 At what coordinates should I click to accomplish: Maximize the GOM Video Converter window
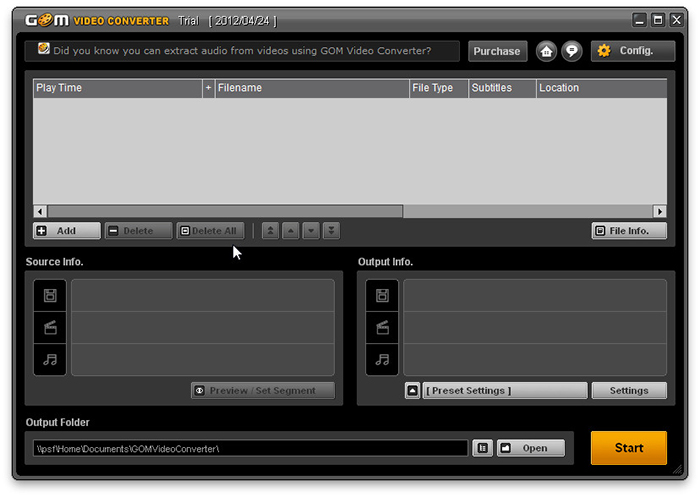click(658, 20)
